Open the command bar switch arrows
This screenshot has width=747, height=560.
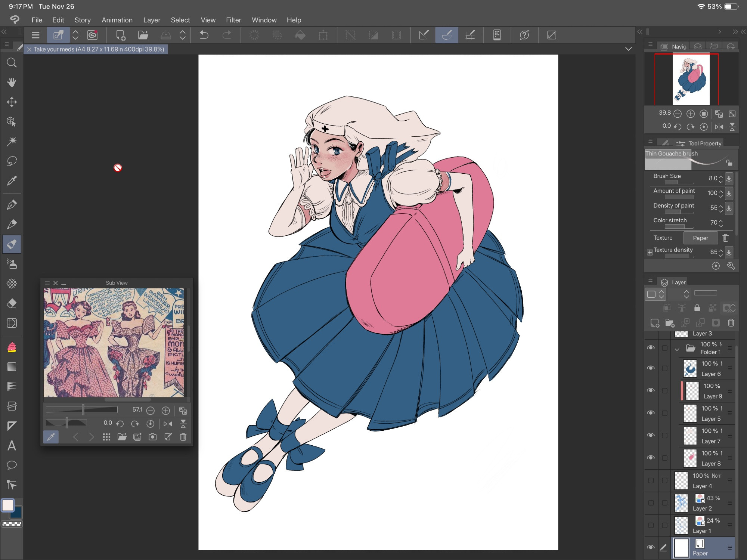75,35
